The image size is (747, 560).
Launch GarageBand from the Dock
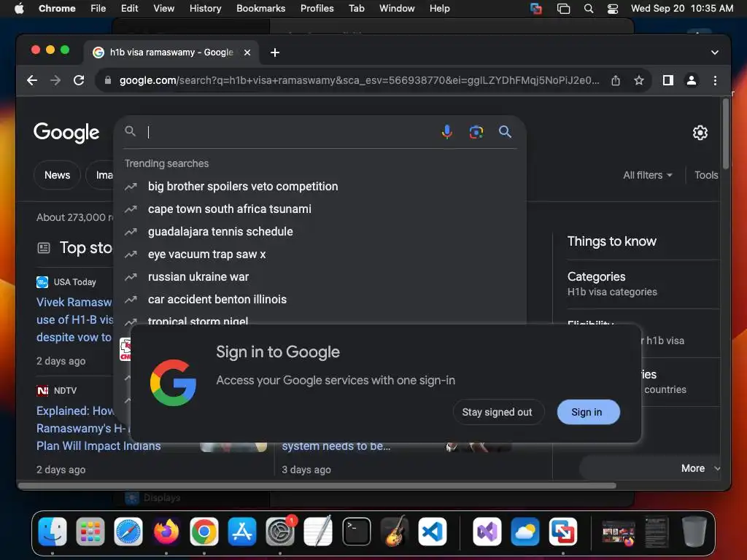[395, 532]
